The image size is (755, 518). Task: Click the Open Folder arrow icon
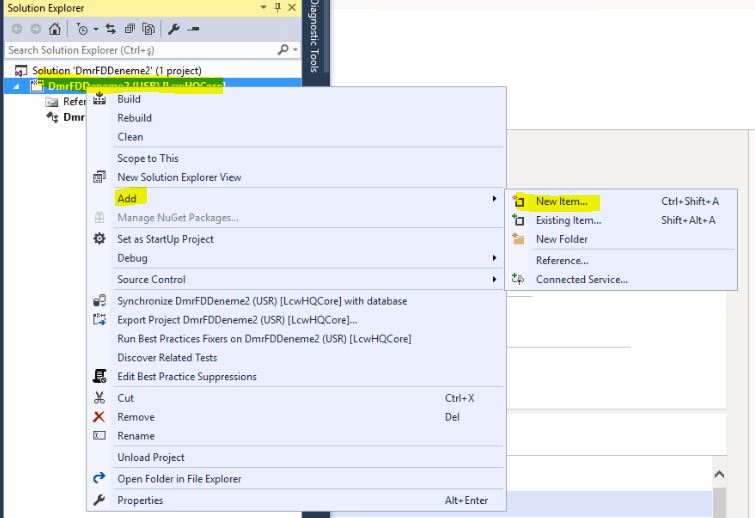(99, 478)
